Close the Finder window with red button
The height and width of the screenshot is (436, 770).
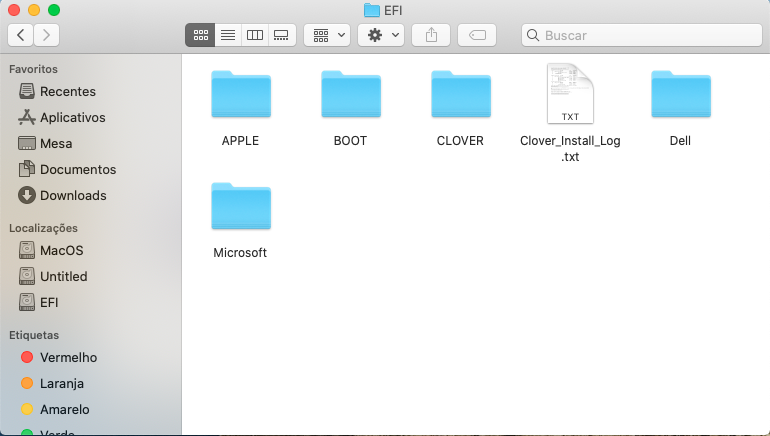coord(14,10)
